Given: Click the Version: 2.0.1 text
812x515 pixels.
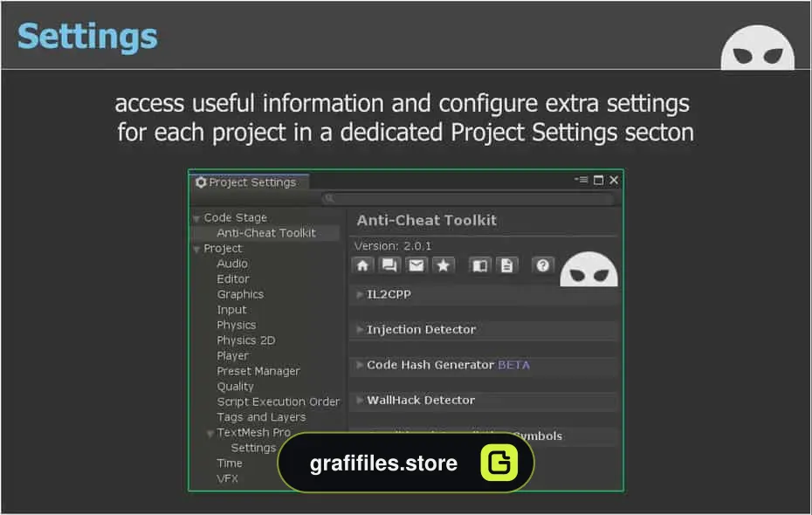Looking at the screenshot, I should [x=393, y=246].
